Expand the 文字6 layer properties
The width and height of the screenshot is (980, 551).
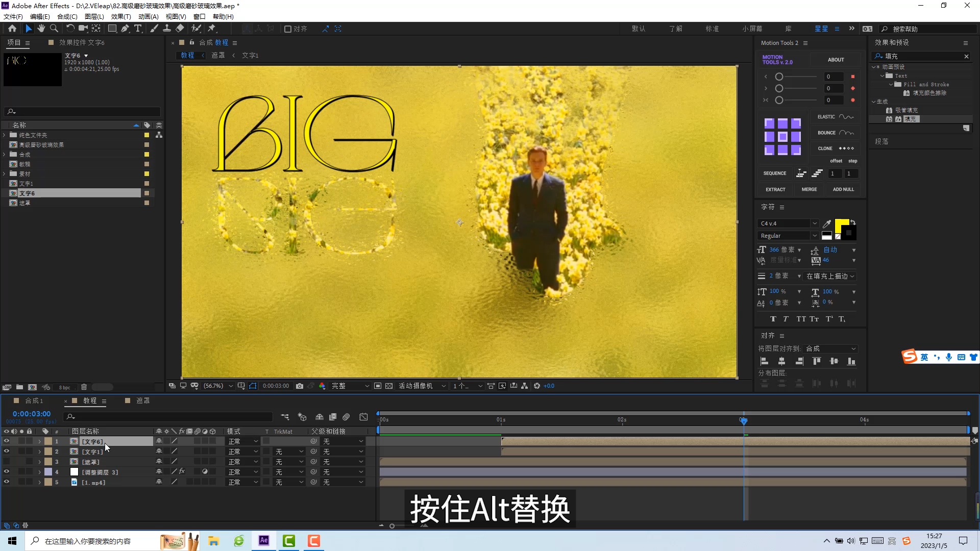[40, 441]
